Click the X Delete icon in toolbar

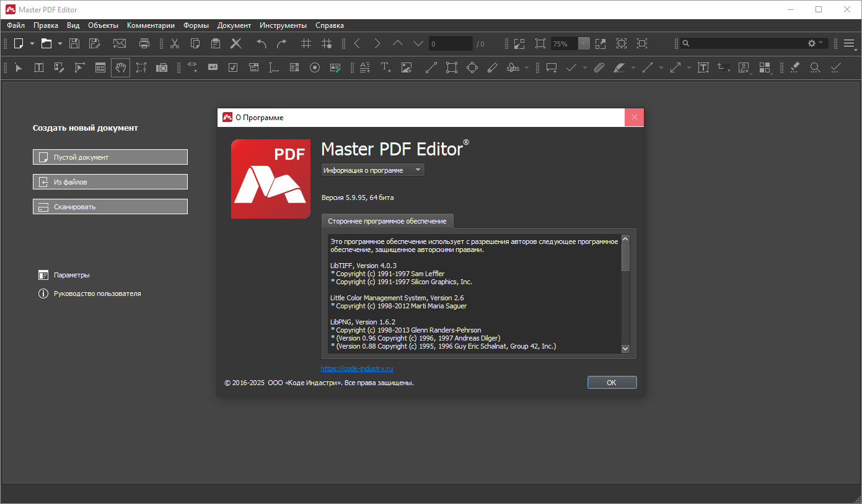(236, 43)
